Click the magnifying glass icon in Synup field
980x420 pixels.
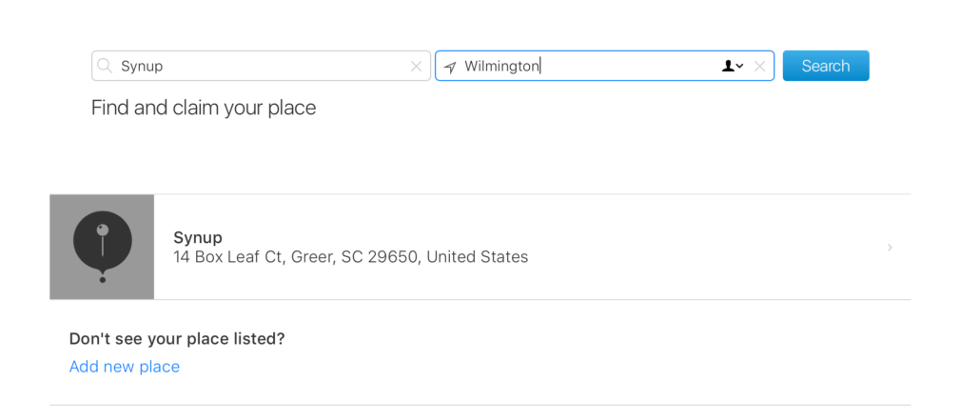pyautogui.click(x=105, y=66)
